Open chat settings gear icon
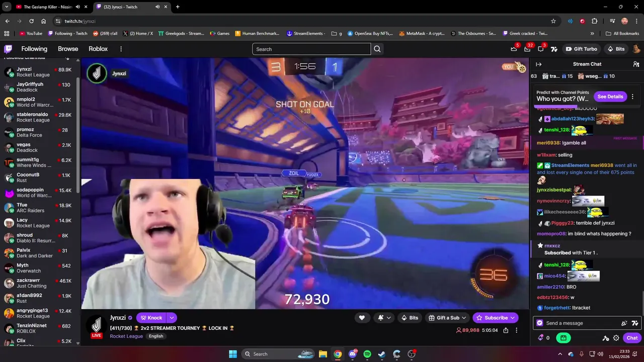Screen dimensions: 644x362 click(x=616, y=338)
